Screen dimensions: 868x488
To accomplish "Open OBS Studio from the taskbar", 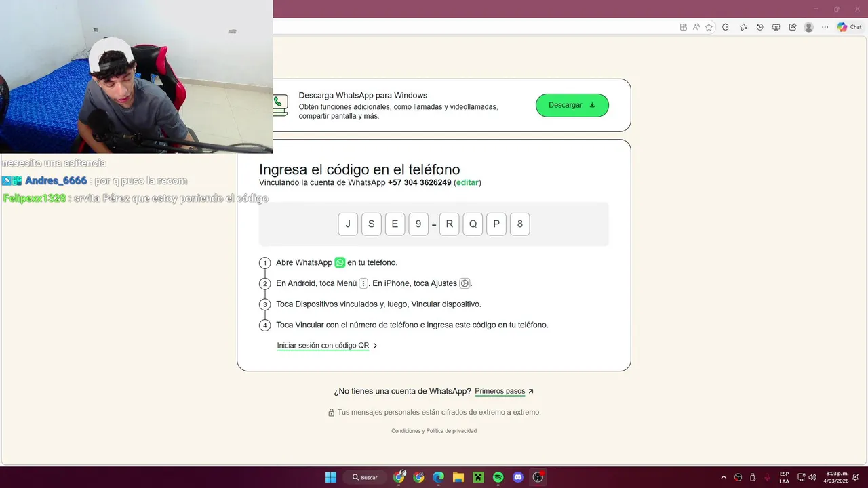I will point(538,477).
